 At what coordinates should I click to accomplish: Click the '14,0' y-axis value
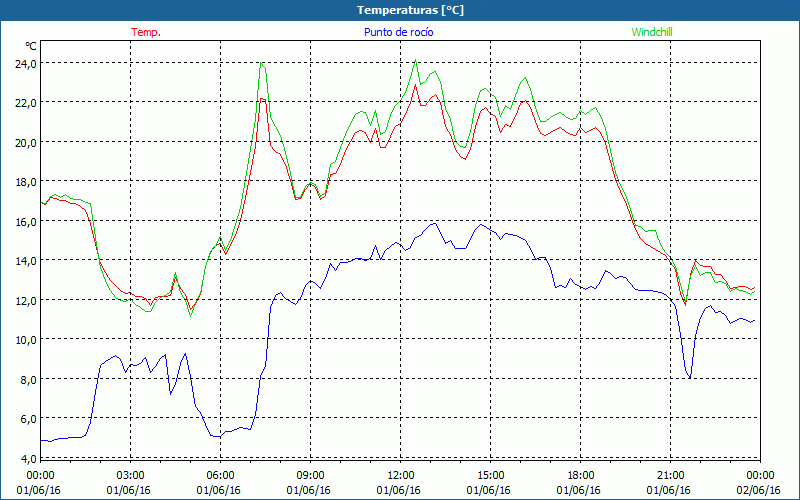click(x=26, y=261)
